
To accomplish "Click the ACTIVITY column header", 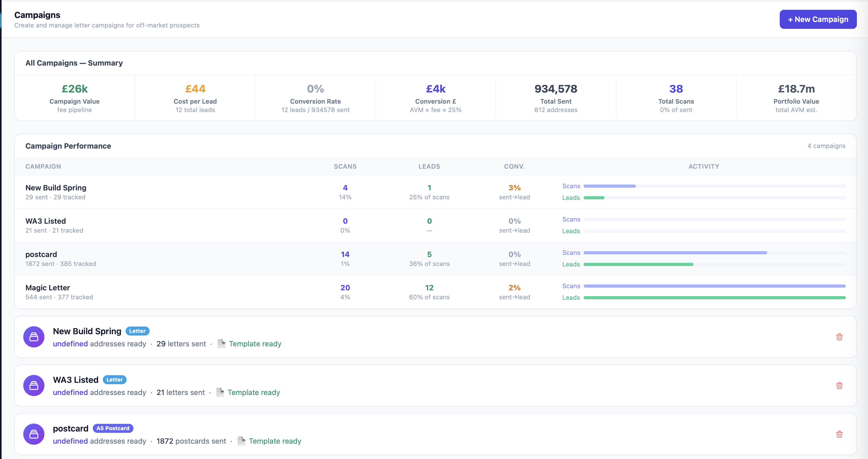I will click(704, 167).
